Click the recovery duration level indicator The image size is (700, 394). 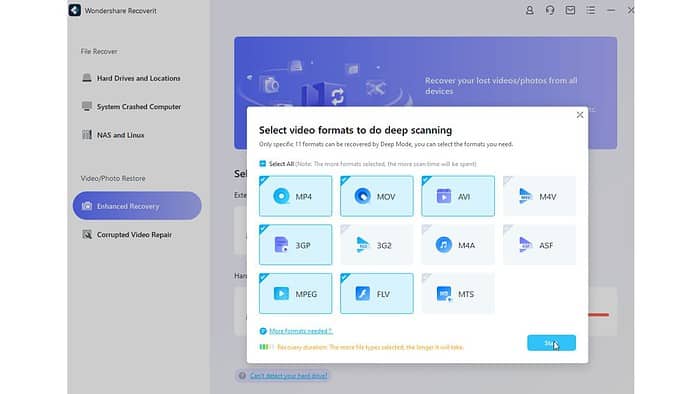(266, 347)
